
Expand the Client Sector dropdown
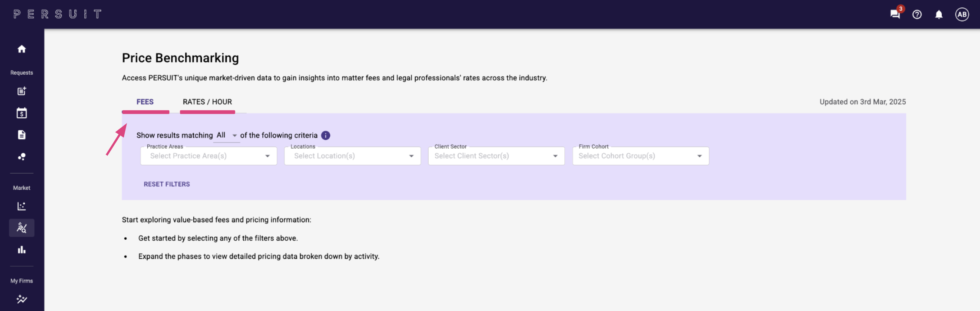pos(496,156)
